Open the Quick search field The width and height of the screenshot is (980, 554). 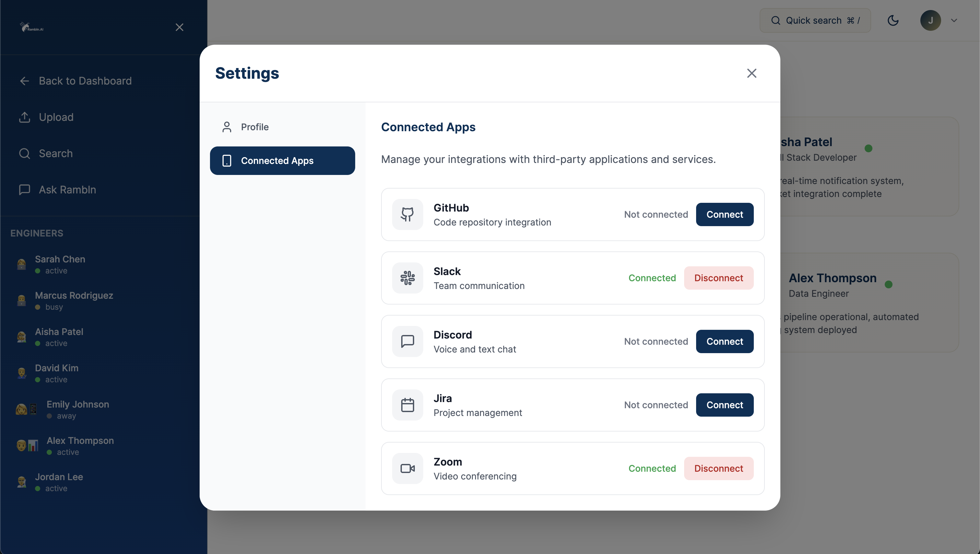815,20
